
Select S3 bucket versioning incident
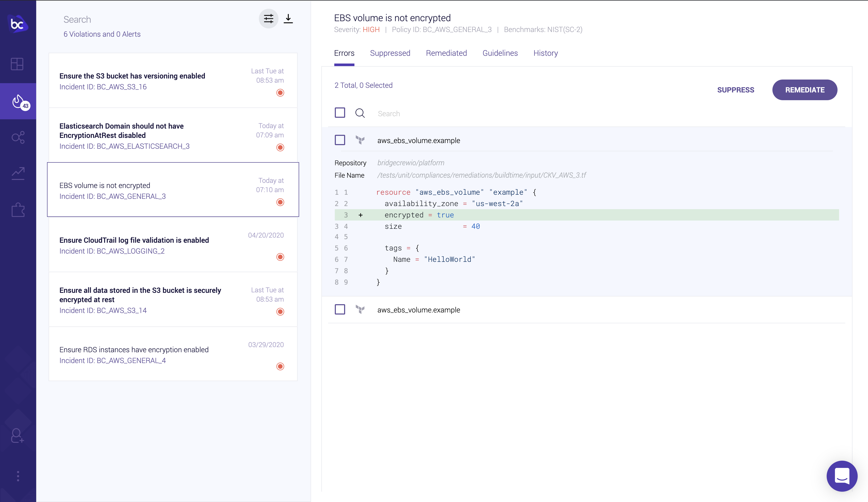click(x=173, y=81)
